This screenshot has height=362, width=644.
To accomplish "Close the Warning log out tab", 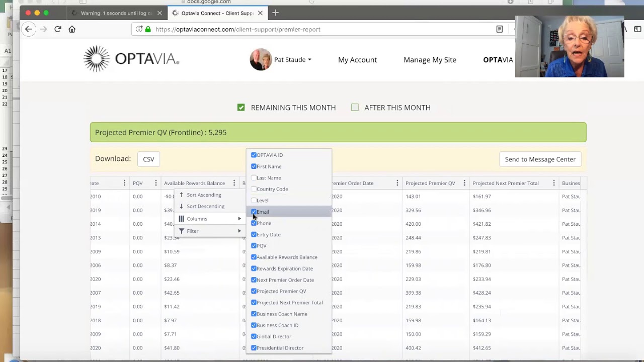I will 159,13.
